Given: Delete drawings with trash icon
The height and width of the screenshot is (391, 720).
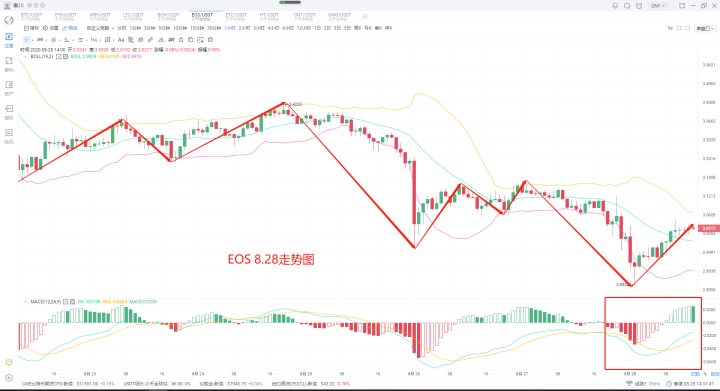Looking at the screenshot, I should tap(210, 40).
